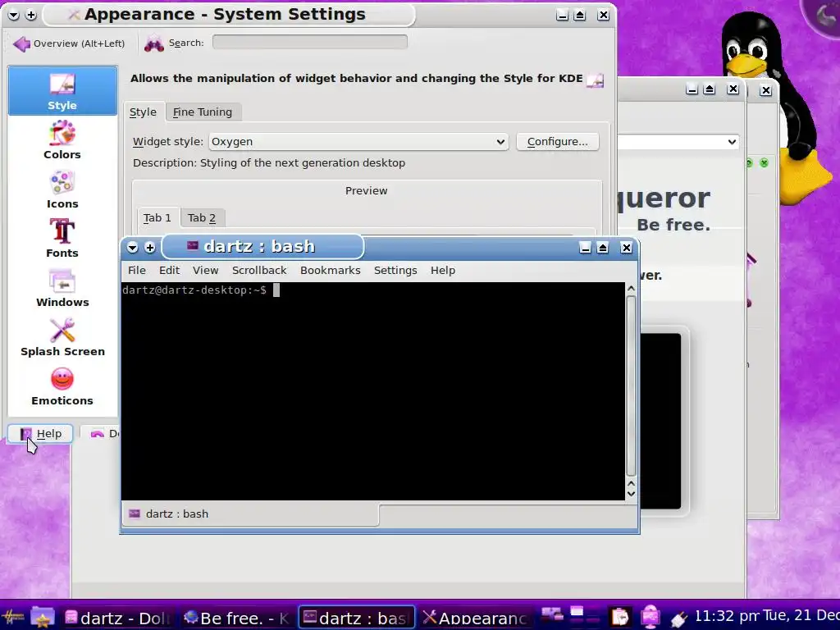Open the Konsole Bookmarks menu
This screenshot has height=630, width=840.
pyautogui.click(x=330, y=270)
